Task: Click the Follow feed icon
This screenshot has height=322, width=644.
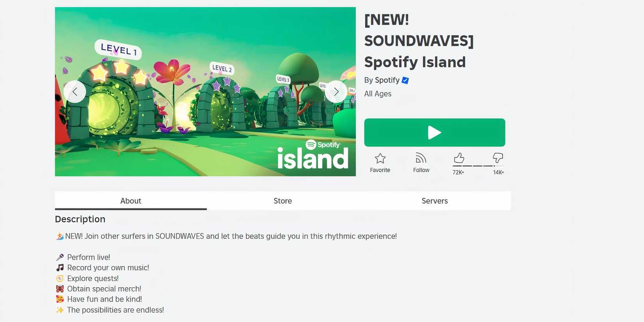Action: (421, 158)
